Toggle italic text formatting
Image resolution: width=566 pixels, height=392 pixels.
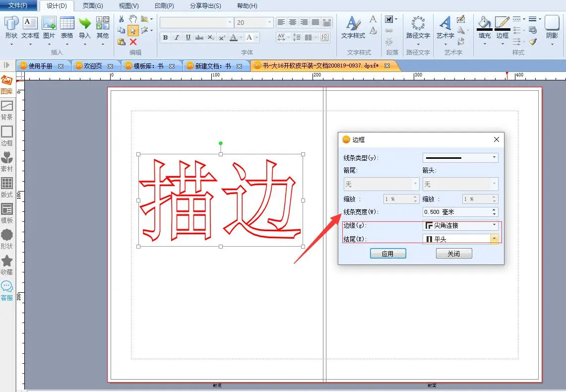pos(177,38)
